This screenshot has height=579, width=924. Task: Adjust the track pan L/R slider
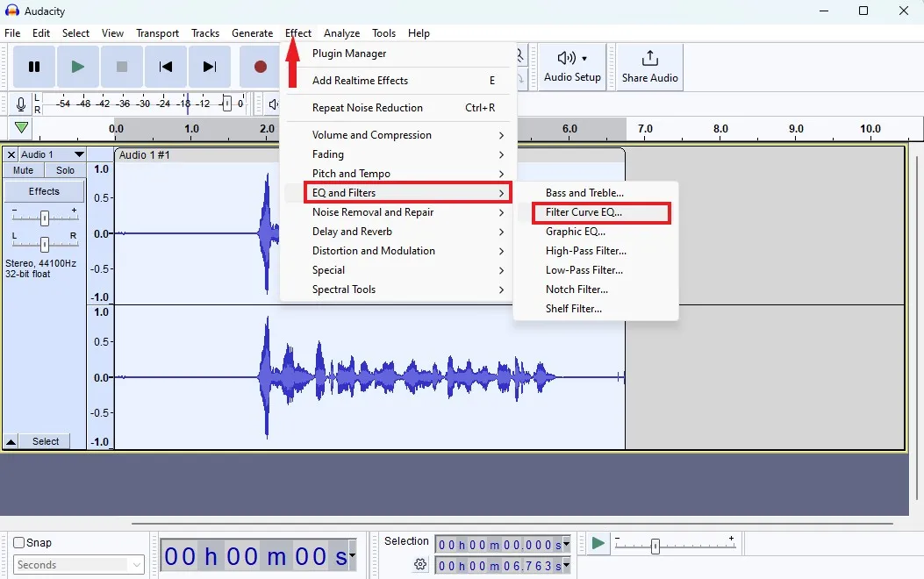tap(44, 244)
